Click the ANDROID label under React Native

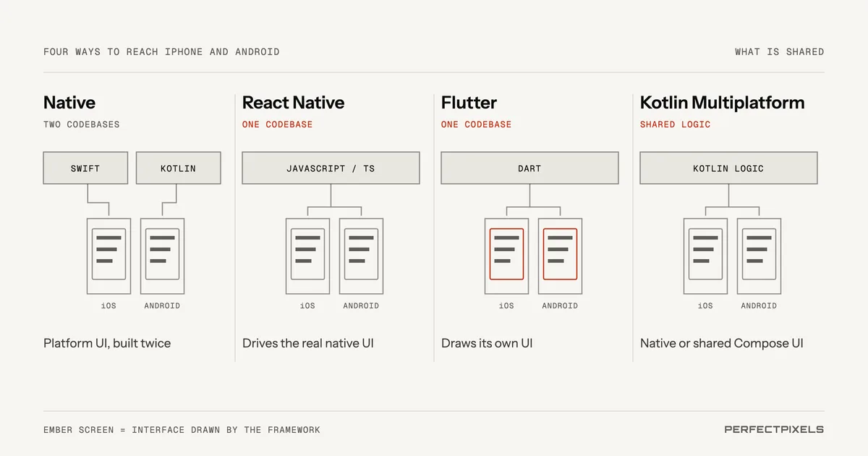point(361,305)
